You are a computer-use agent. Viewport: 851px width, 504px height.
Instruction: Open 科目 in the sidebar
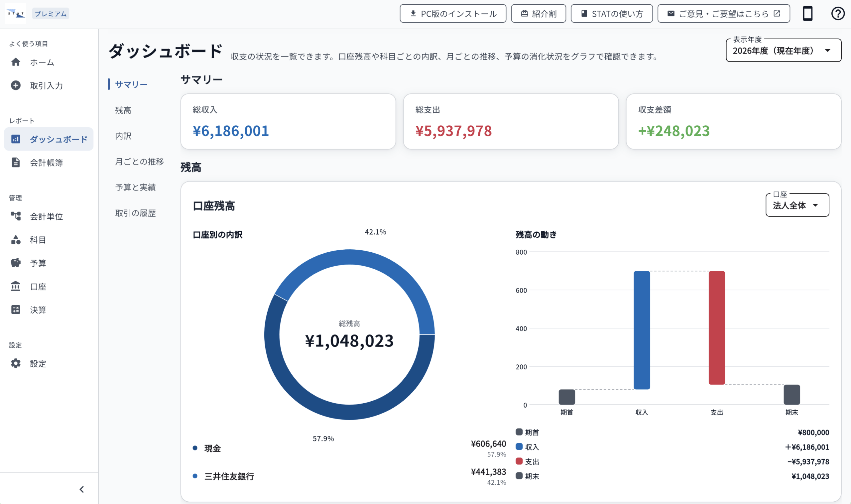point(49,239)
